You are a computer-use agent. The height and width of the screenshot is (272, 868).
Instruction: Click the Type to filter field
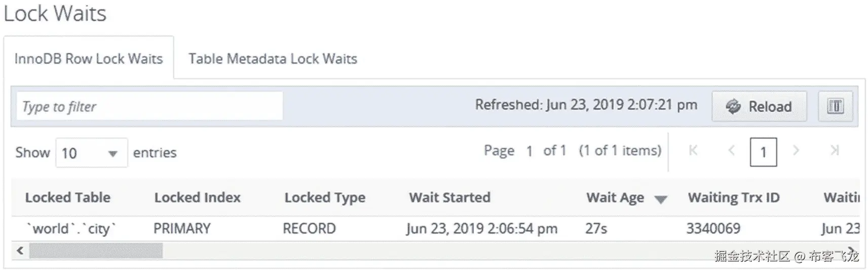tap(149, 106)
